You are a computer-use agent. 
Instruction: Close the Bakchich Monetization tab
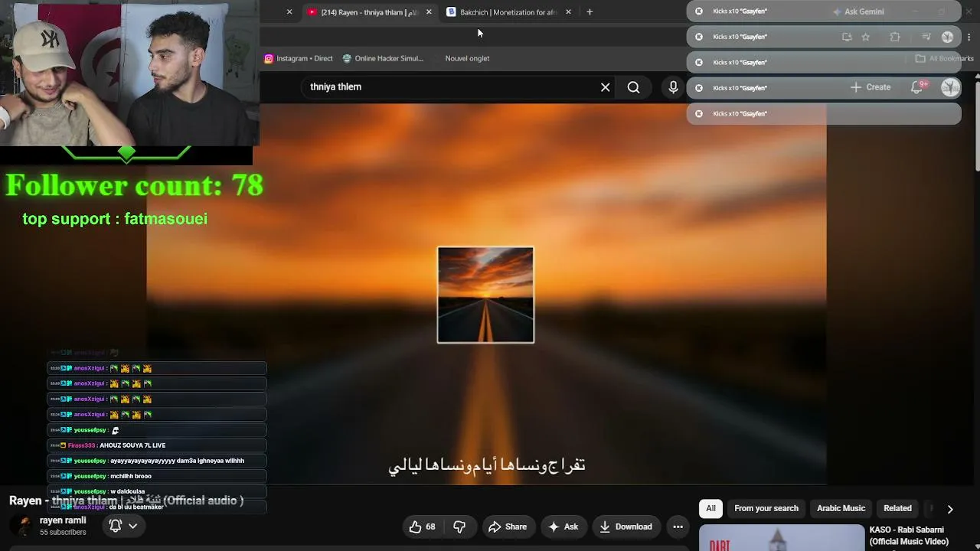(x=568, y=12)
